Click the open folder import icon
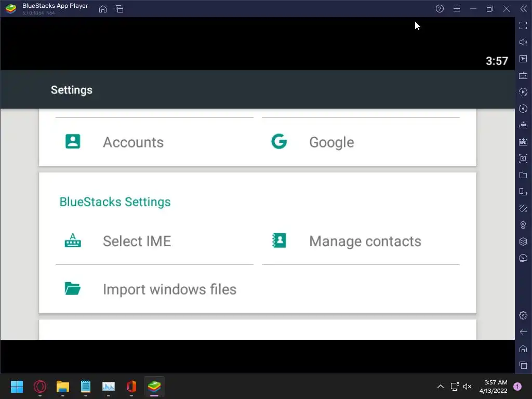This screenshot has height=399, width=532. (73, 289)
